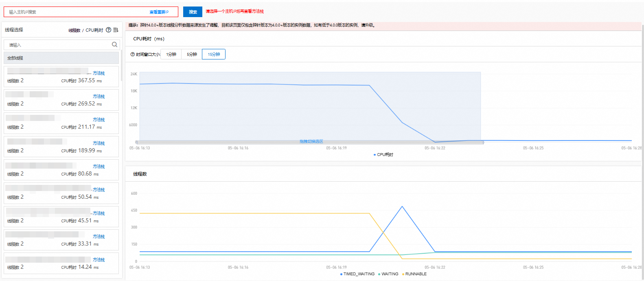Toggle the CPU耗时 legend entry
The width and height of the screenshot is (644, 281).
[x=383, y=155]
